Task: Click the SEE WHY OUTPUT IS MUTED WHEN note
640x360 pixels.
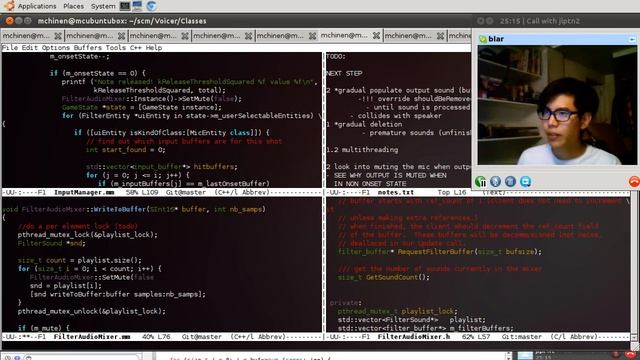Action: (x=390, y=175)
